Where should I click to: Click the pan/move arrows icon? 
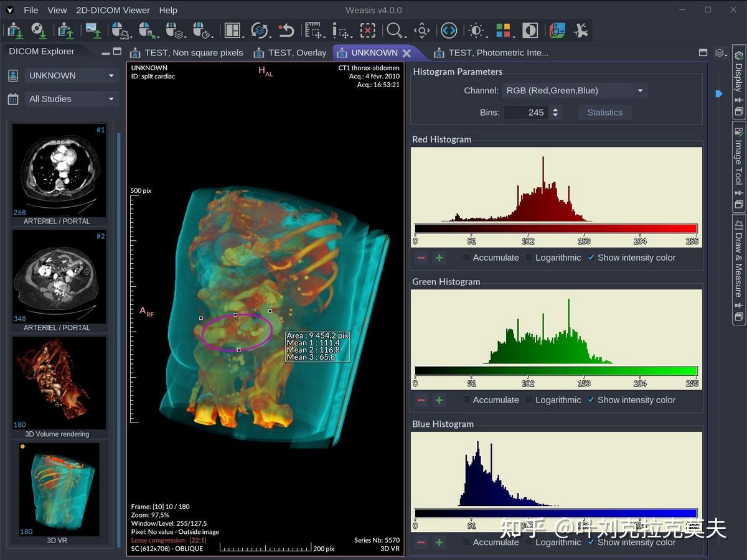421,30
